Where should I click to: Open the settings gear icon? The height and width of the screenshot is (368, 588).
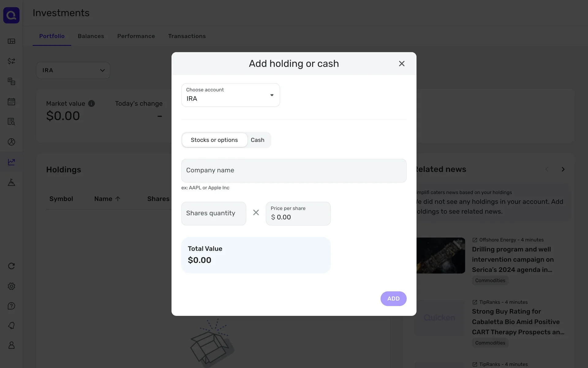coord(11,286)
